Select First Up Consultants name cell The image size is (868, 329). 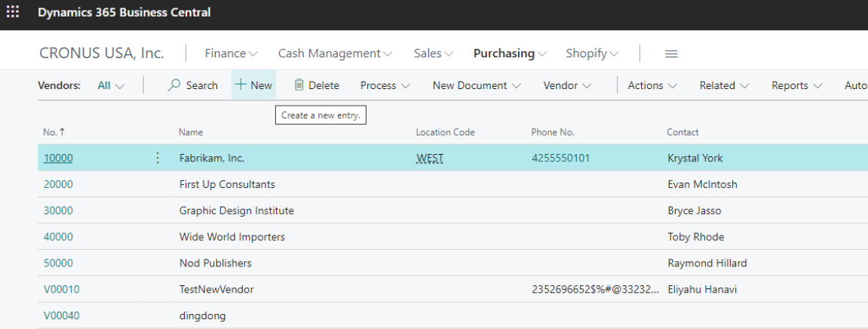click(227, 184)
